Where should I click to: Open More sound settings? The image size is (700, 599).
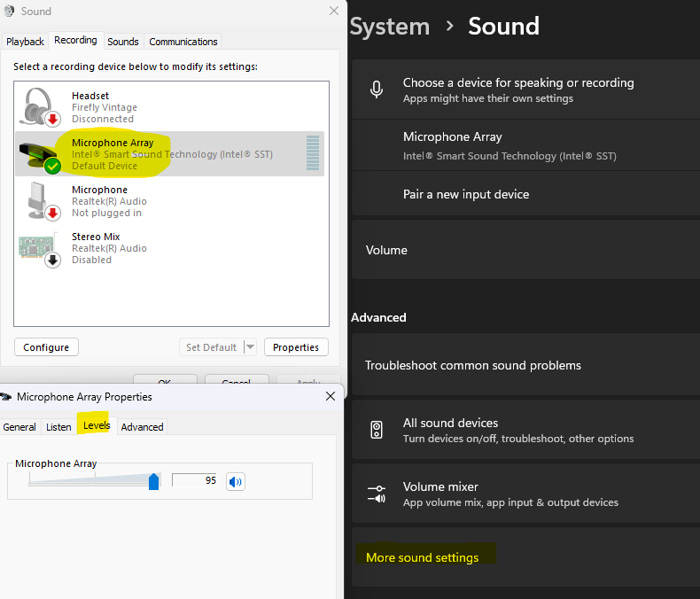coord(422,557)
